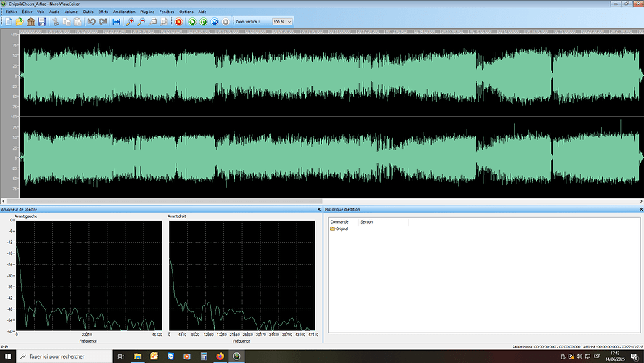Click the horizontal scrollbar right arrow
The image size is (644, 363).
[x=640, y=201]
